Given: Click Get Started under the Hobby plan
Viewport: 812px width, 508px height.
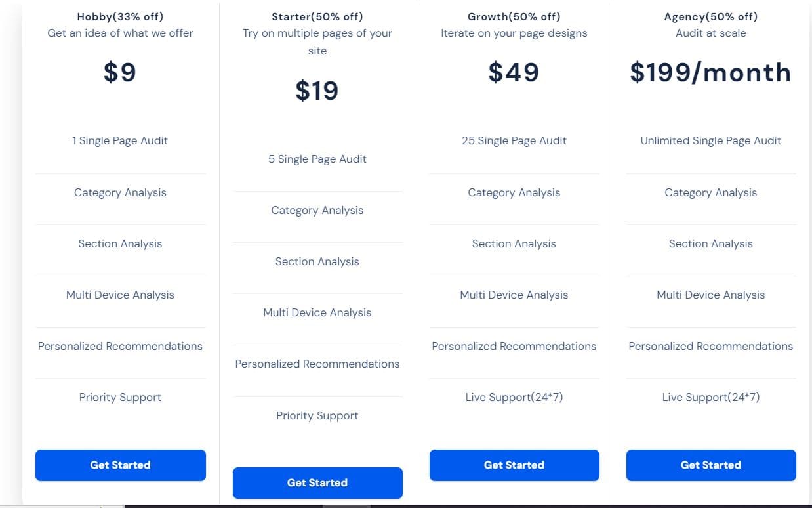Looking at the screenshot, I should pyautogui.click(x=120, y=465).
